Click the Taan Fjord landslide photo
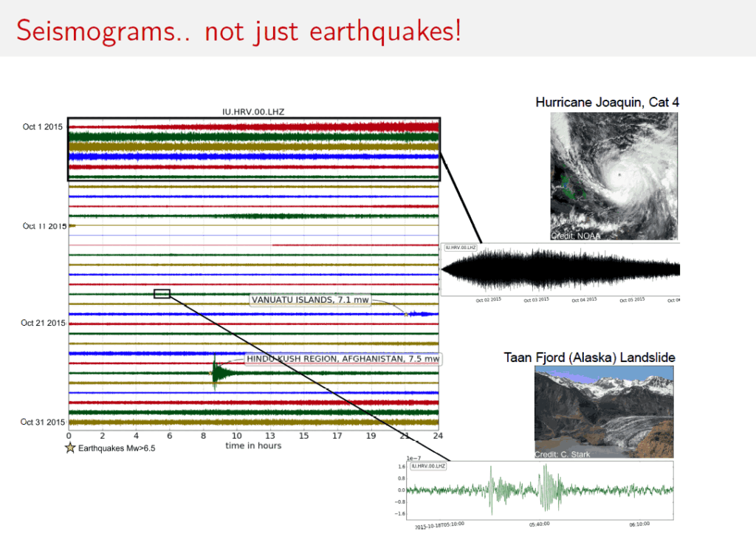Screen dimensions: 756x551 click(x=604, y=412)
